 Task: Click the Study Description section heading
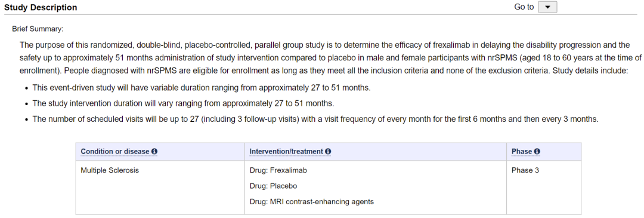pos(41,7)
